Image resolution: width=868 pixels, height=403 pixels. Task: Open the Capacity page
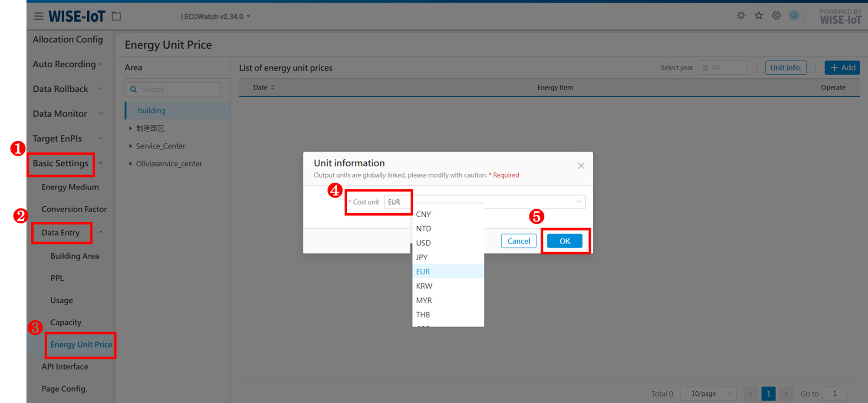click(x=66, y=322)
